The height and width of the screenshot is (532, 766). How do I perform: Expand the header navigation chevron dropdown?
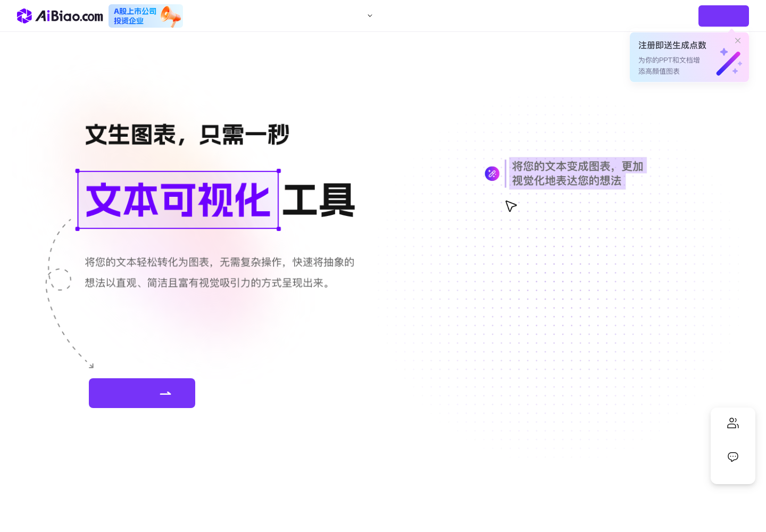pos(370,16)
